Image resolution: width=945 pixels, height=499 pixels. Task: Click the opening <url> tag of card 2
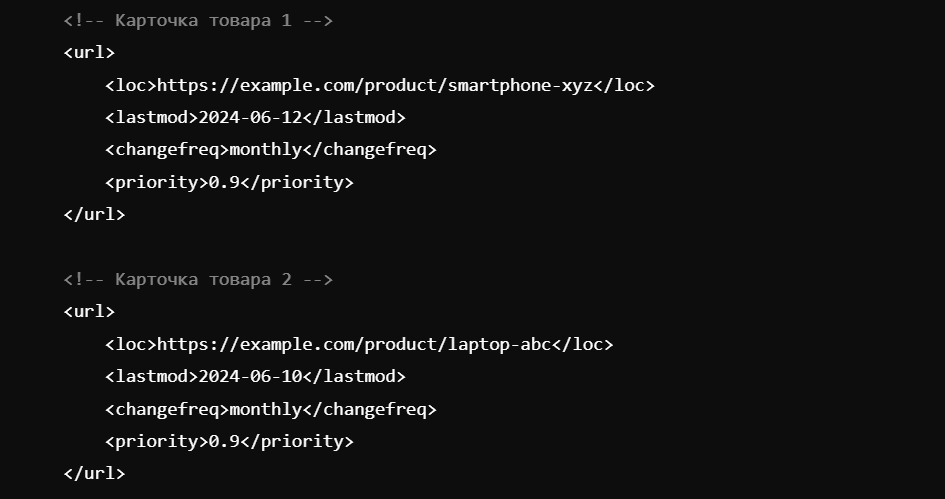point(89,312)
